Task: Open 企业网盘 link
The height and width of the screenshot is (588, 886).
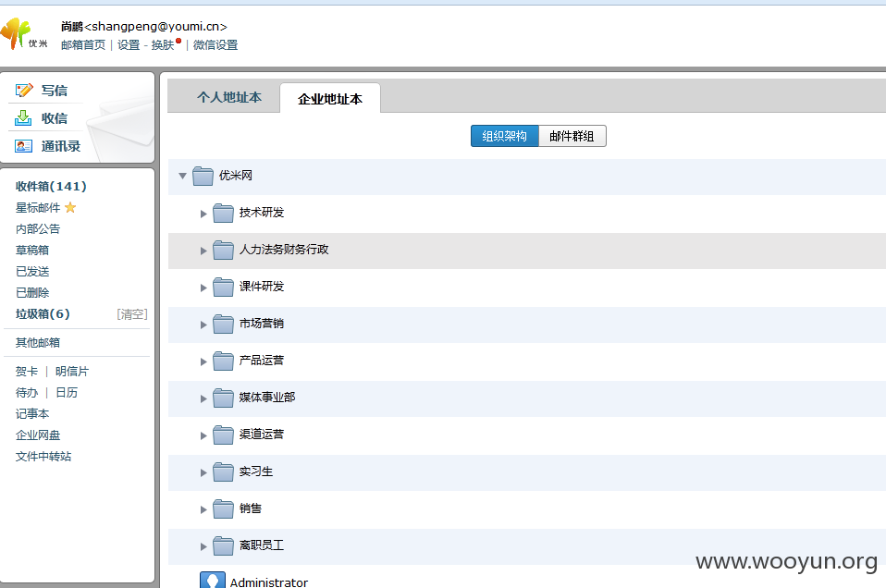Action: tap(38, 435)
